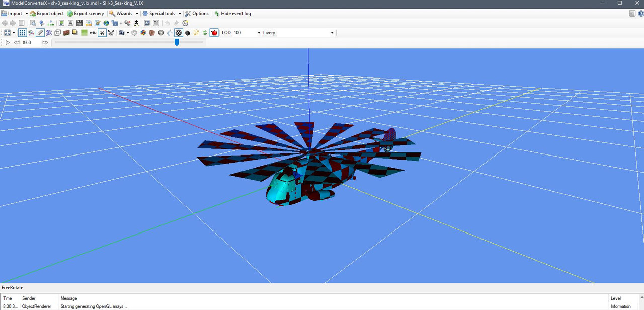This screenshot has height=310, width=644.
Task: Expand the zoom-to-fit dropdown arrow
Action: click(x=14, y=33)
